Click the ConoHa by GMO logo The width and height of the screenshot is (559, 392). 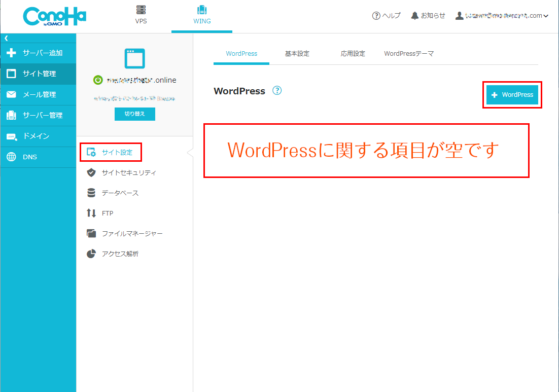tap(55, 16)
